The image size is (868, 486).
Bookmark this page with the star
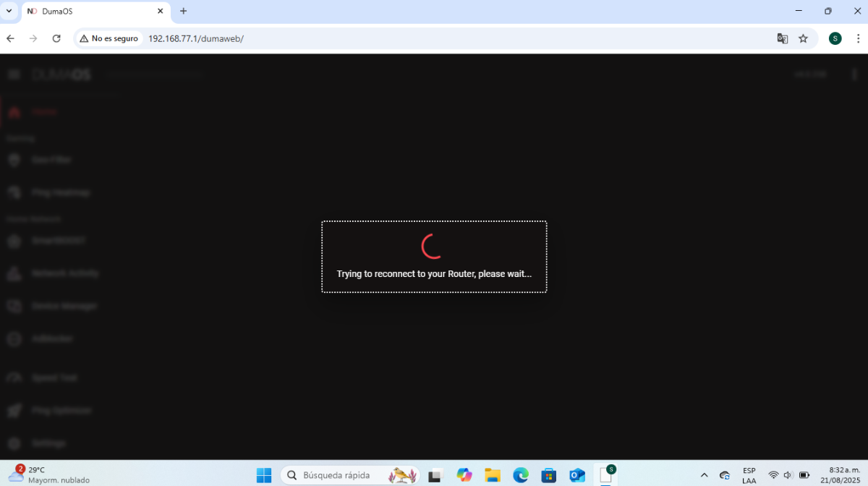coord(803,38)
